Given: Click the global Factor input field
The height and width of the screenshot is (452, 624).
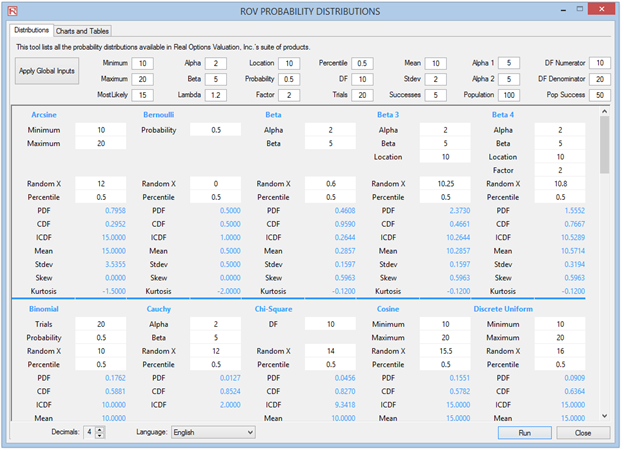Looking at the screenshot, I should [289, 95].
